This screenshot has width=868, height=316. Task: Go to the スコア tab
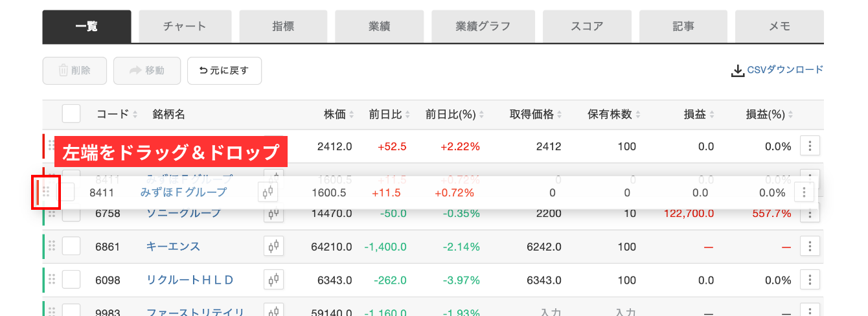pyautogui.click(x=587, y=27)
